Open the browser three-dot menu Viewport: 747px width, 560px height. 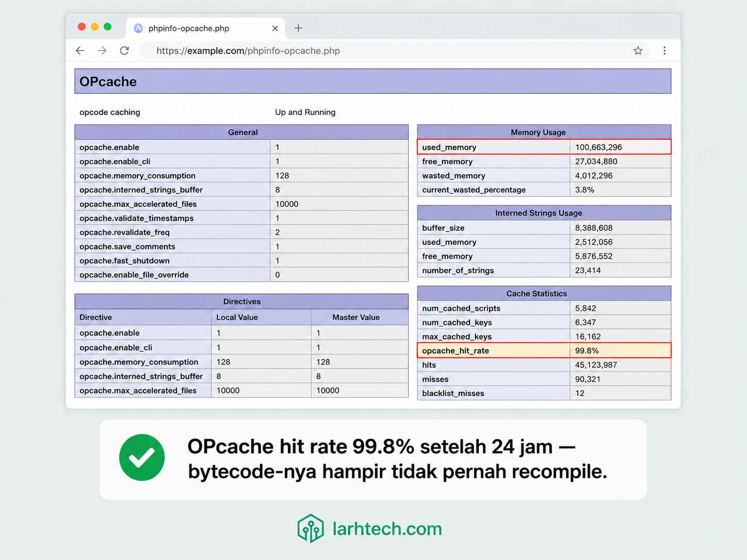coord(664,51)
